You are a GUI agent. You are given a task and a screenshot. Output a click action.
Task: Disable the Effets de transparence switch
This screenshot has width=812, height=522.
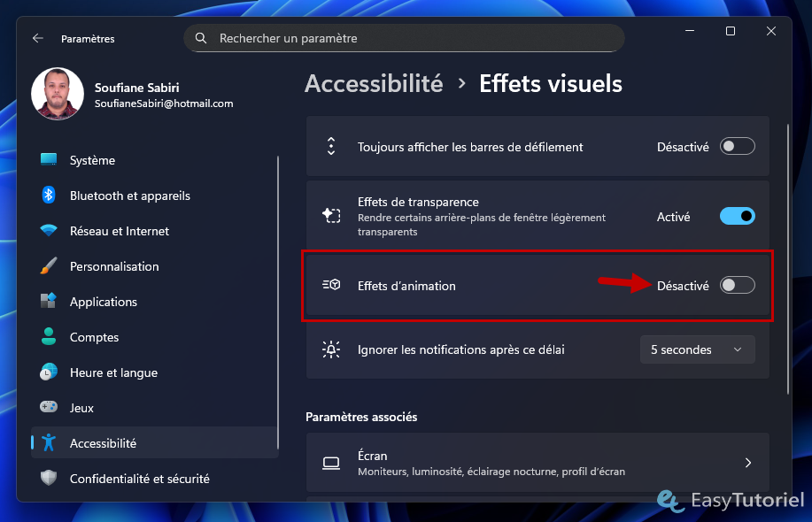point(737,216)
